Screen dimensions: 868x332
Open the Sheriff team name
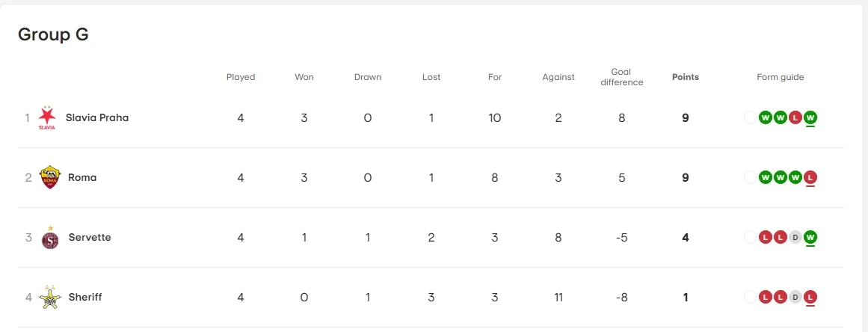coord(85,297)
